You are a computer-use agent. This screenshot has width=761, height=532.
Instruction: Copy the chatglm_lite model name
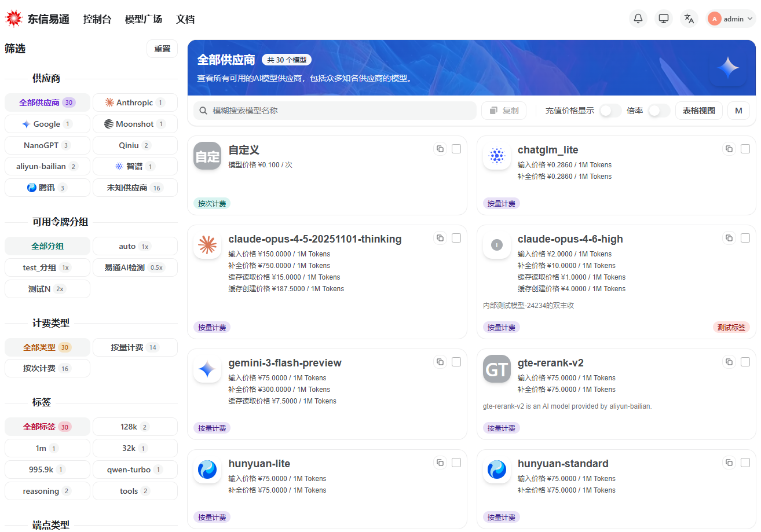[729, 149]
